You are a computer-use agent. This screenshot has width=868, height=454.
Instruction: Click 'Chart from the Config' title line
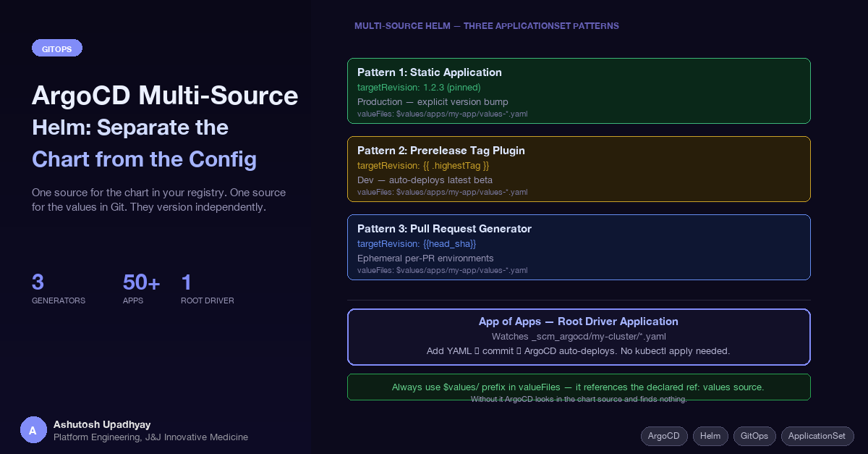(144, 159)
